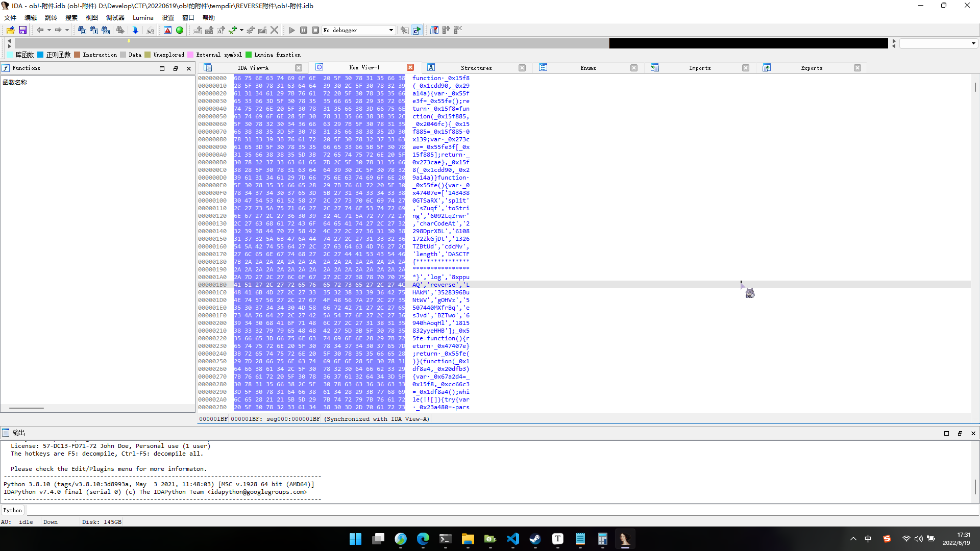Screen dimensions: 980x551
Task: Click the Python console language button
Action: 13,510
